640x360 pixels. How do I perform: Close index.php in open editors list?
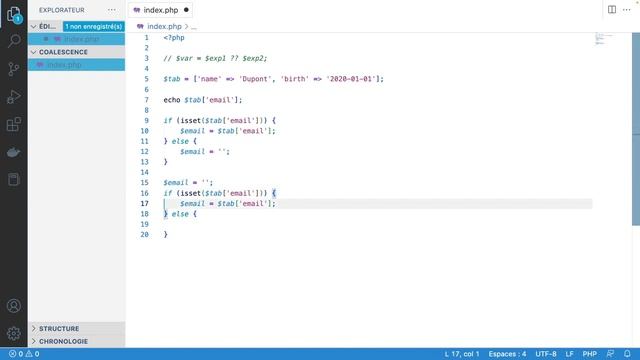46,39
